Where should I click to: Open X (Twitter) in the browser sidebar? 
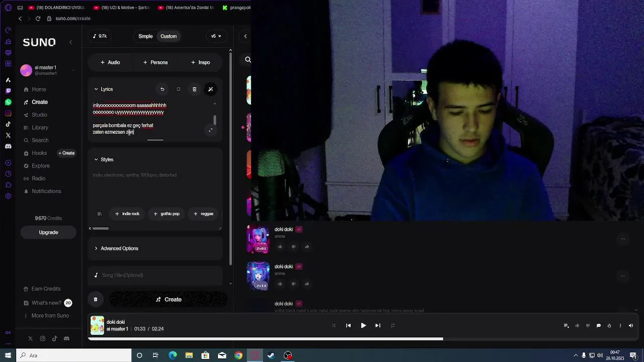tap(8, 135)
